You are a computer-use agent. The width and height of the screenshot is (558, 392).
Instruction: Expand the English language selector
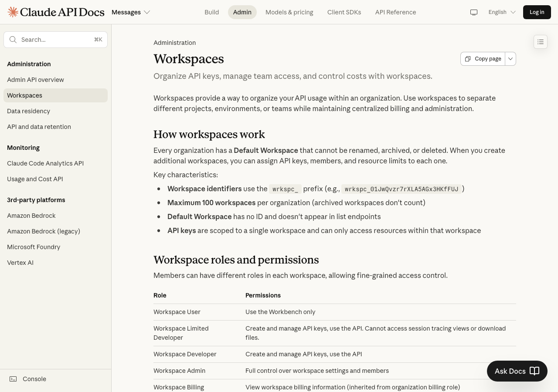point(502,12)
